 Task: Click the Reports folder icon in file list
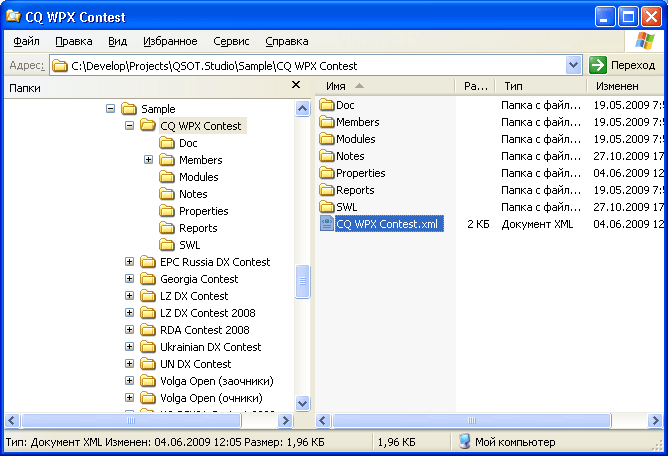327,190
